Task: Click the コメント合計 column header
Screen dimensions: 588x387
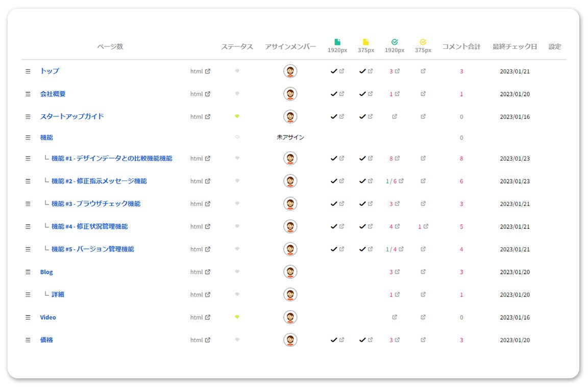Action: click(461, 46)
